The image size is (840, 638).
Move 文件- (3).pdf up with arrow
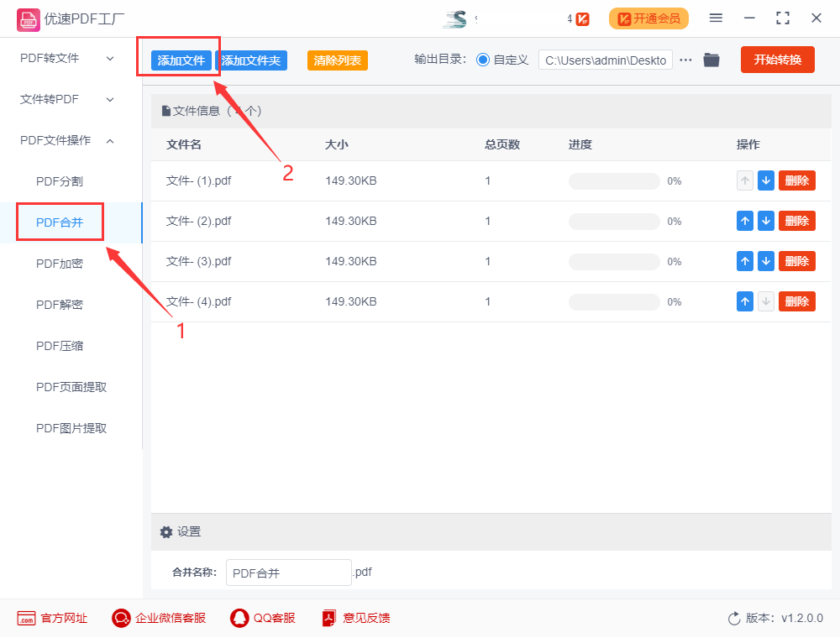[x=745, y=261]
